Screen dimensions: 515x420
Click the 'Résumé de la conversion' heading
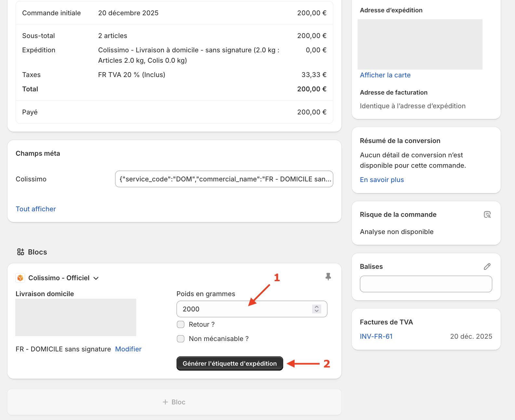point(400,141)
